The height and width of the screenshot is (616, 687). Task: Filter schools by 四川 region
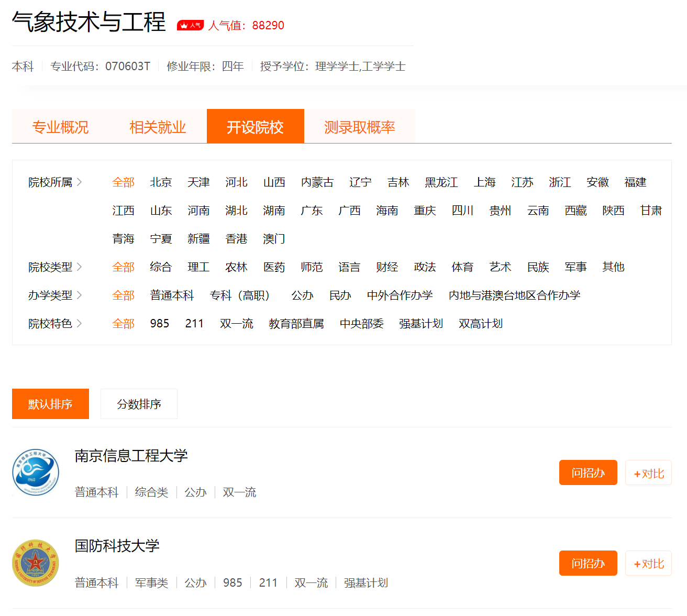point(463,211)
